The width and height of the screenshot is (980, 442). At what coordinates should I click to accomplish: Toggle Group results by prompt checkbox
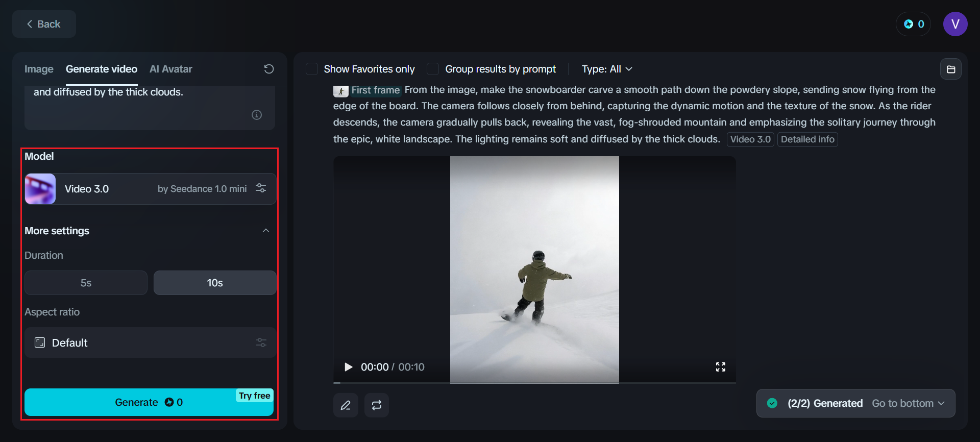[x=433, y=69]
